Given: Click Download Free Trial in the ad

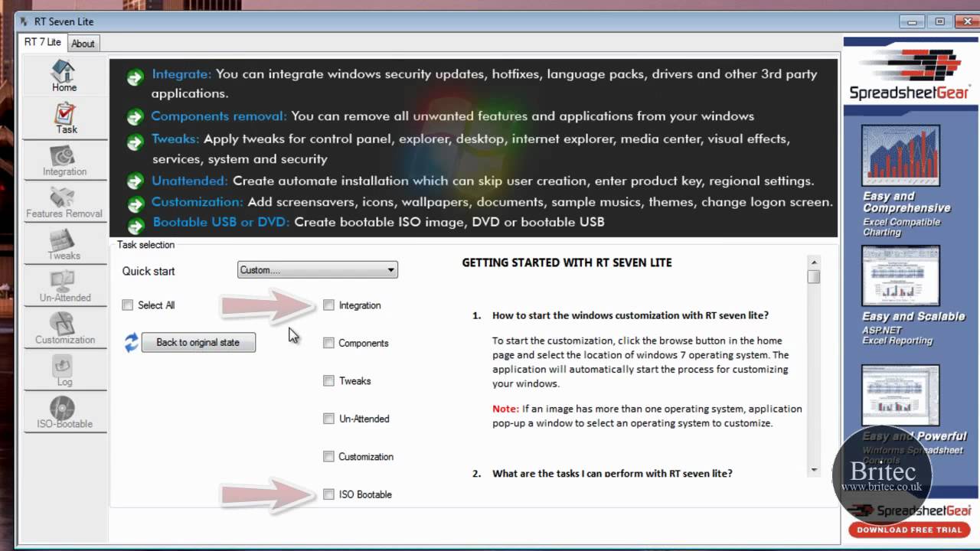Looking at the screenshot, I should 909,530.
